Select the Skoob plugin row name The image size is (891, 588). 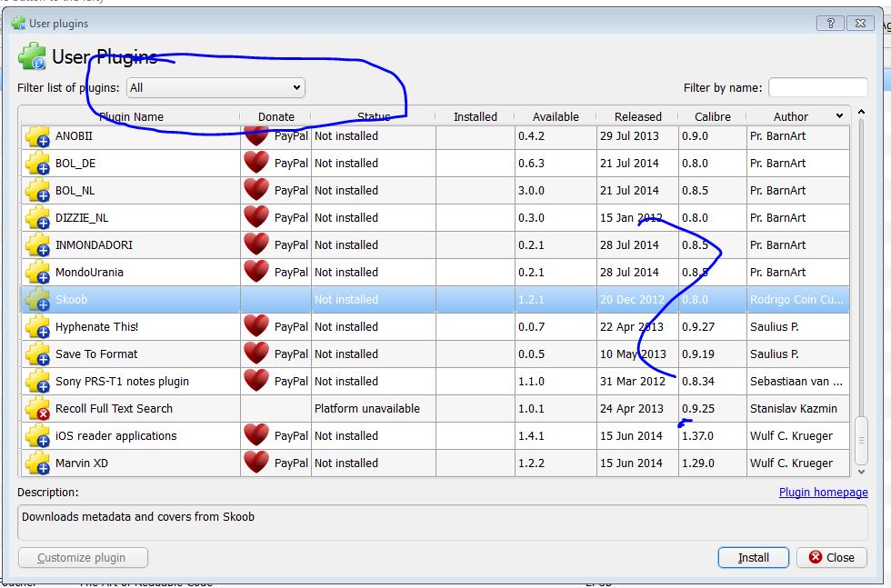(72, 300)
